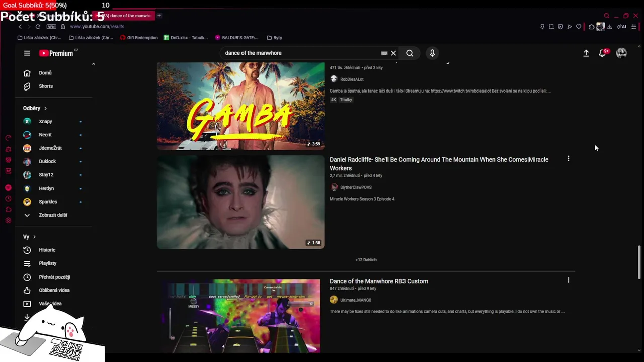Screen dimensions: 644x362
Task: Open more options for Daniel Radcliffe video
Action: pyautogui.click(x=569, y=159)
